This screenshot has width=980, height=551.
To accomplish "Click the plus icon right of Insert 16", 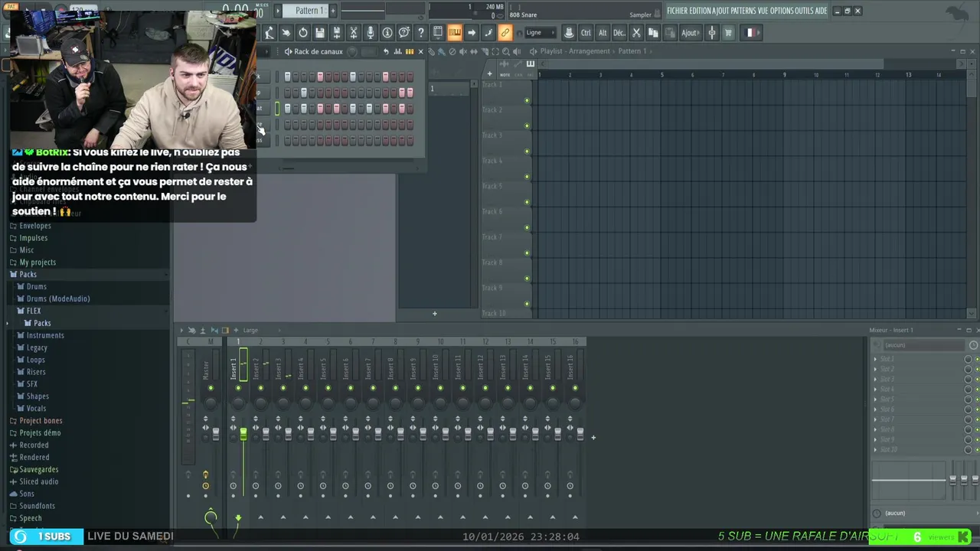I will pos(593,438).
